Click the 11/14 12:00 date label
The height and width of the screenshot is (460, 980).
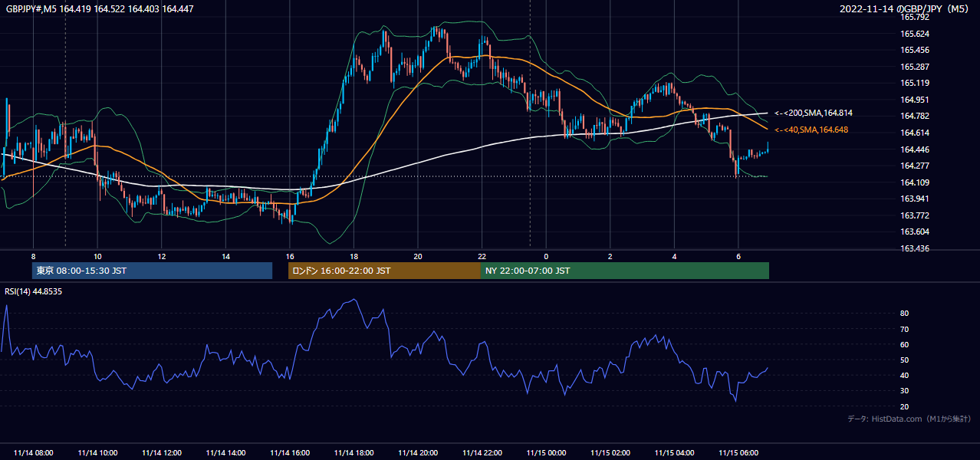162,453
